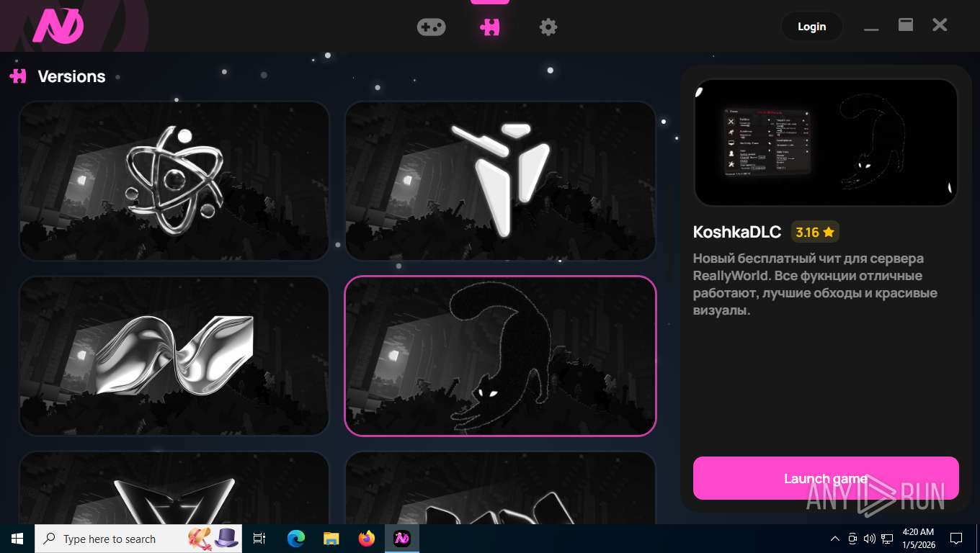This screenshot has height=553, width=980.
Task: Click the Login button
Action: (811, 27)
